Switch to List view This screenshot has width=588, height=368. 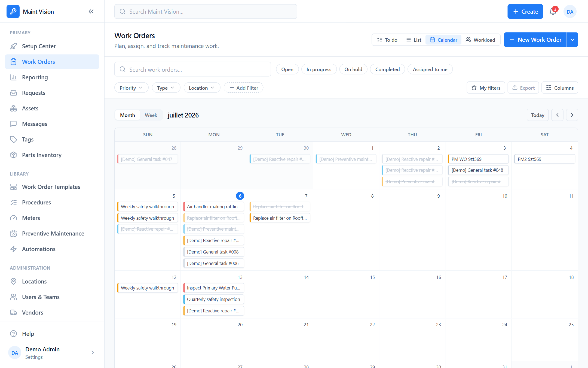[x=413, y=40]
